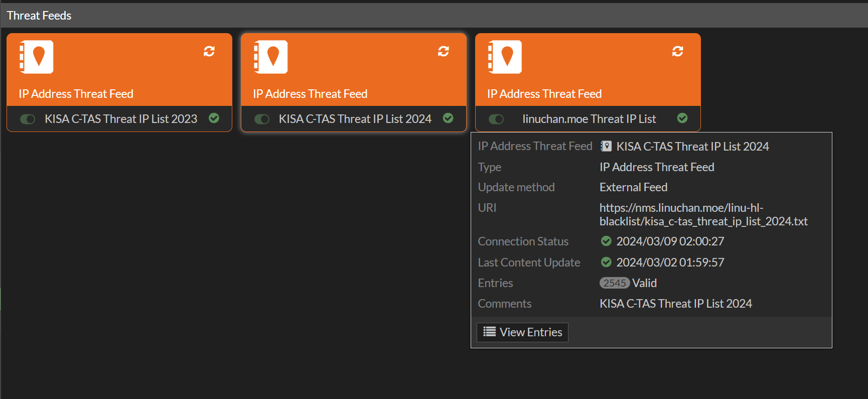Click the Comments value in the tooltip
This screenshot has height=399, width=868.
click(x=676, y=304)
